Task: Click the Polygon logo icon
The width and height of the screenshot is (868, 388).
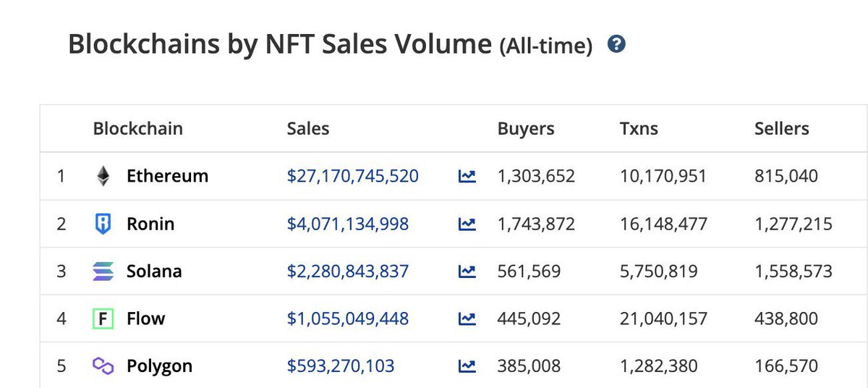Action: point(103,366)
